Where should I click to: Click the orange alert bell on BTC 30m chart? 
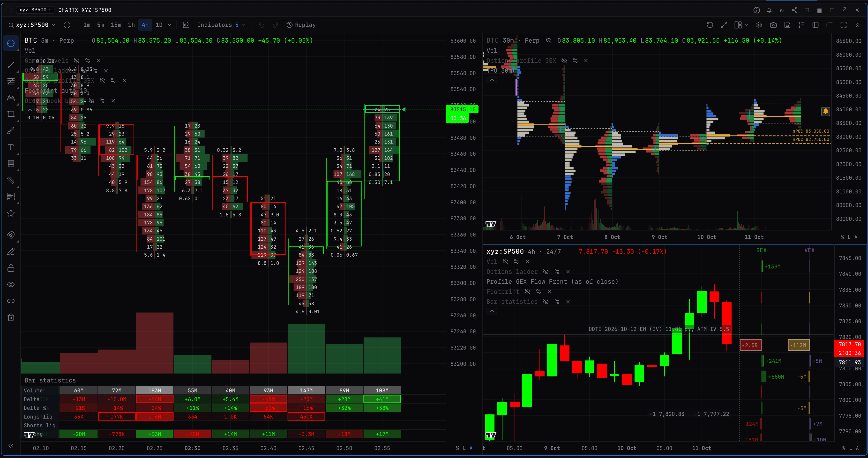(825, 111)
